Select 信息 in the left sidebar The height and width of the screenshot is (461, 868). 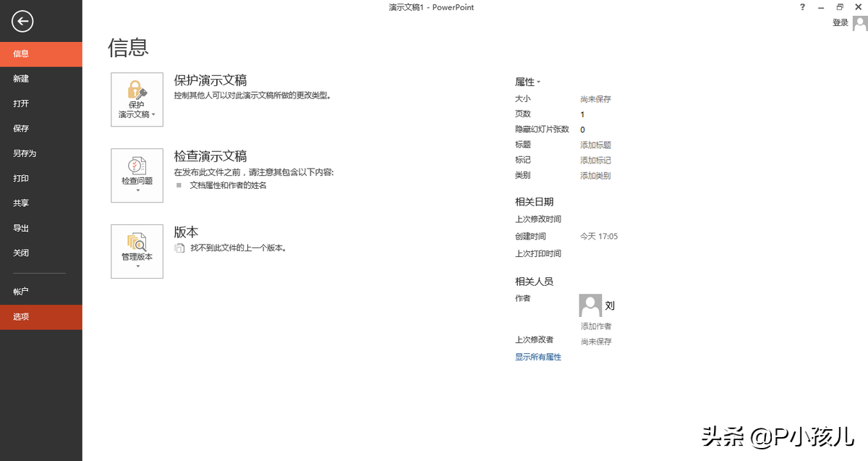[x=41, y=54]
